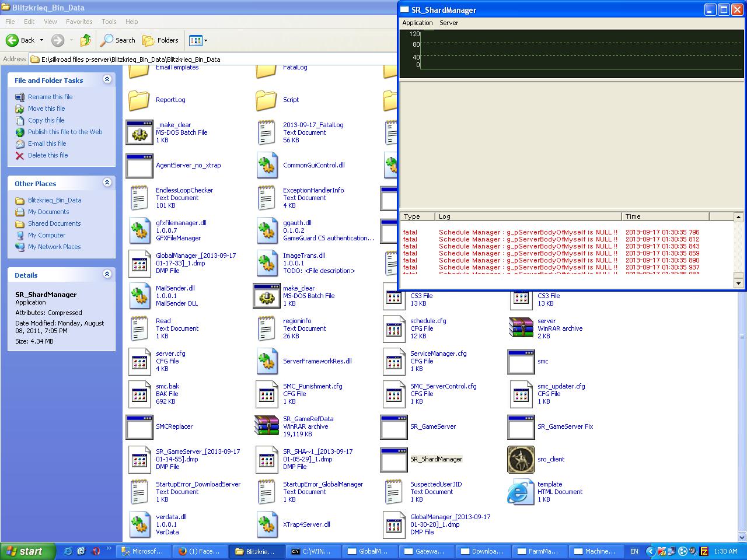Open My Documents from Other Places
The image size is (747, 560).
pos(48,212)
